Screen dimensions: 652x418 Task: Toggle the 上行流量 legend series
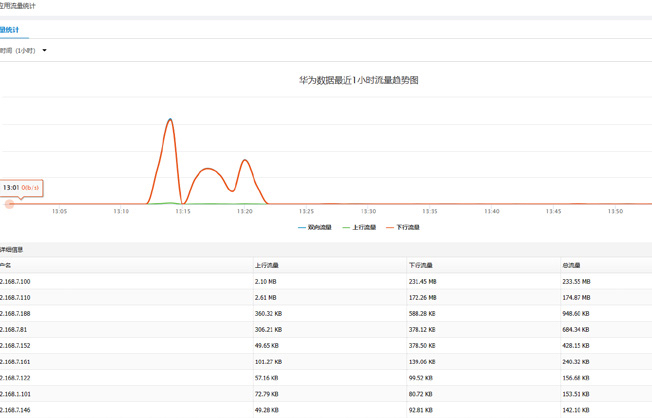pyautogui.click(x=360, y=228)
